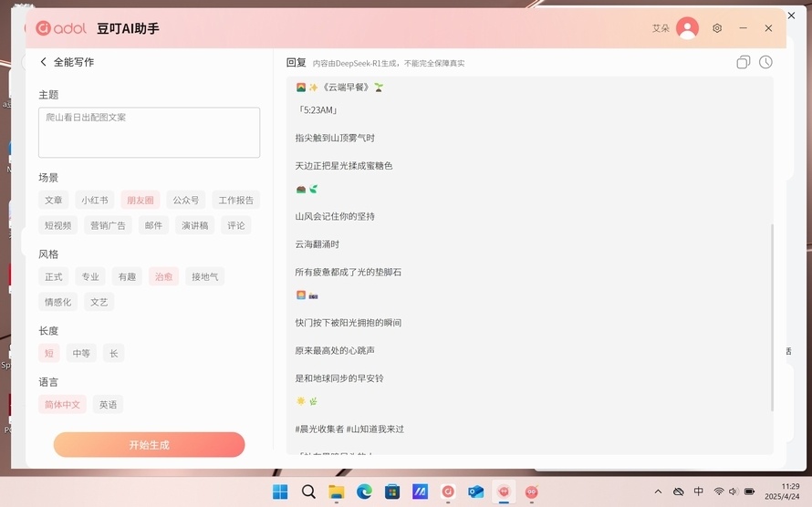Screen dimensions: 812x507
Task: Select the 演讲稿 scene tag
Action: click(x=194, y=225)
